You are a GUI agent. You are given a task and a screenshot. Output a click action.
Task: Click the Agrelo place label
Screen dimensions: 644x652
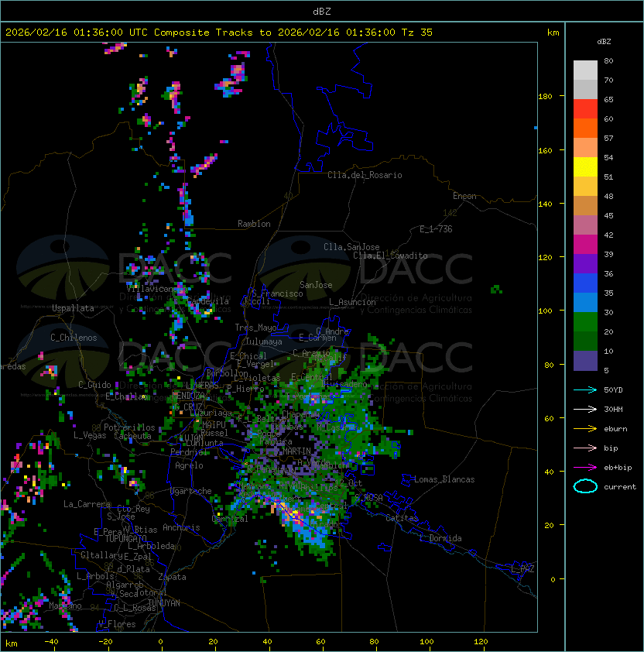pyautogui.click(x=189, y=465)
